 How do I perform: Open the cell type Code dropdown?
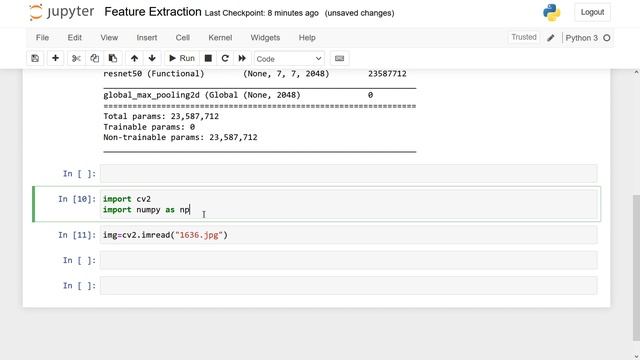pos(289,59)
